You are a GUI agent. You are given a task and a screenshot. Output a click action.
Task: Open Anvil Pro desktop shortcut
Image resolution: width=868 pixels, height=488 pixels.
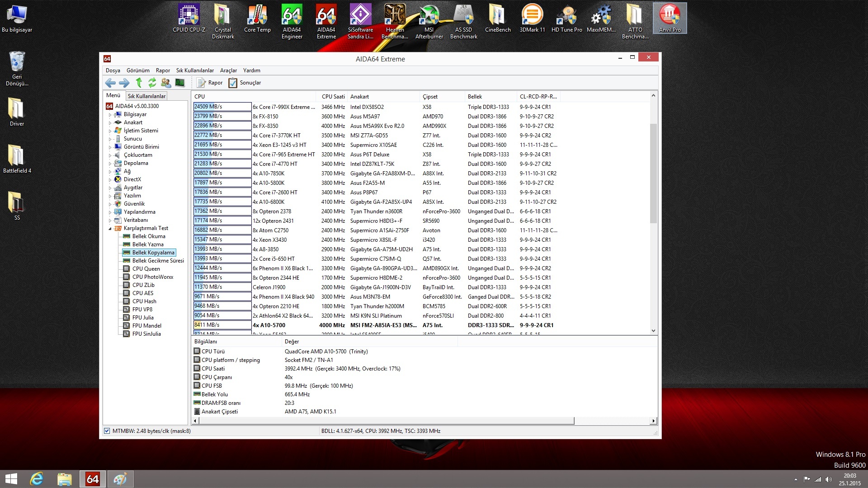(x=670, y=19)
